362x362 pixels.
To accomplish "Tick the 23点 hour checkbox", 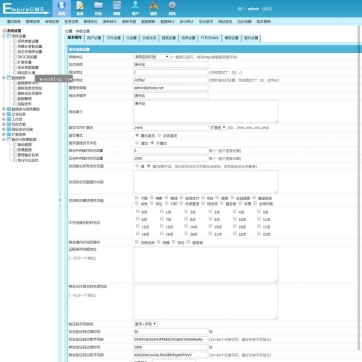I will click(x=259, y=233).
